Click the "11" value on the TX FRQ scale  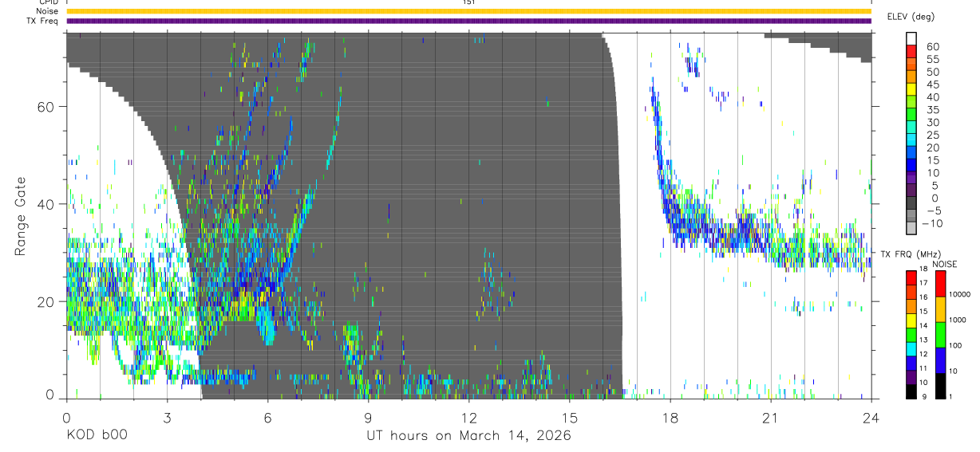tap(922, 368)
